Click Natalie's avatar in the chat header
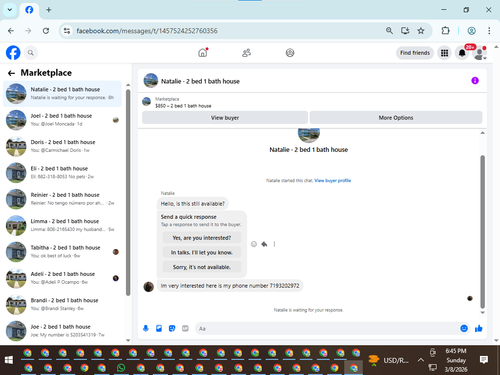The height and width of the screenshot is (375, 500). tap(151, 81)
